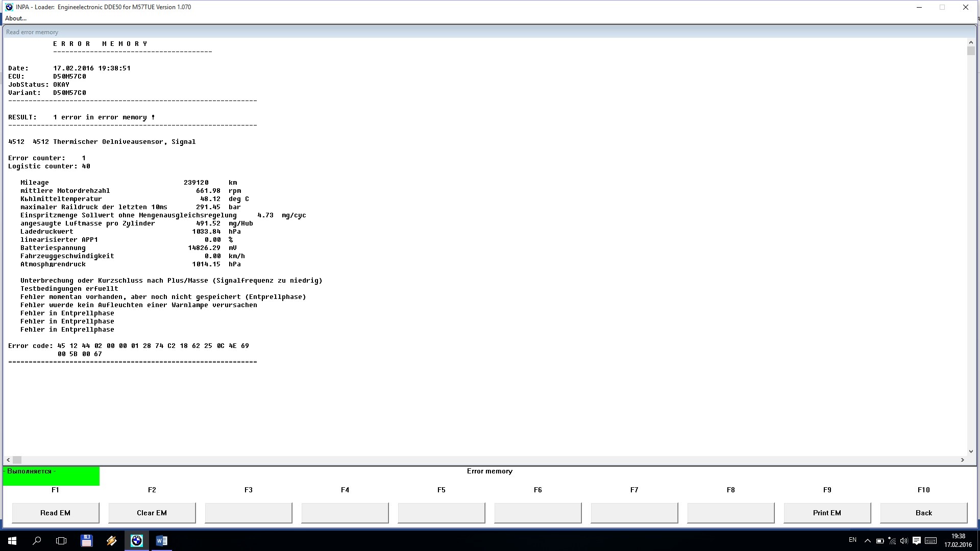Click the Clear EM button

tap(152, 513)
